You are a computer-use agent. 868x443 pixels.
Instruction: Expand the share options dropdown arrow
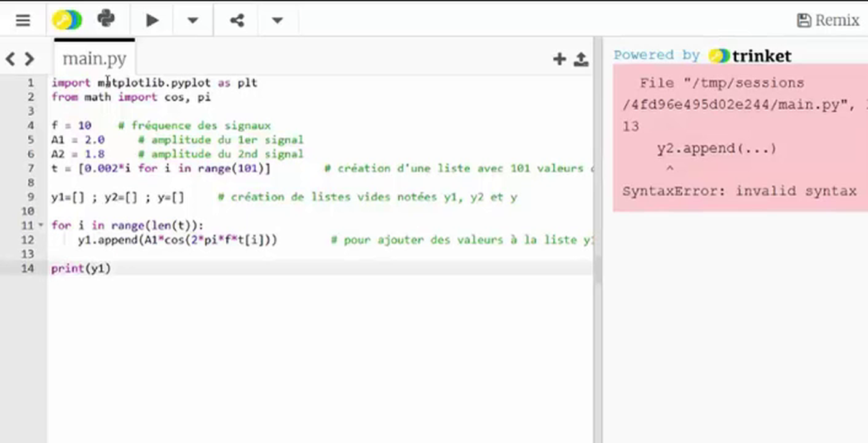(277, 20)
